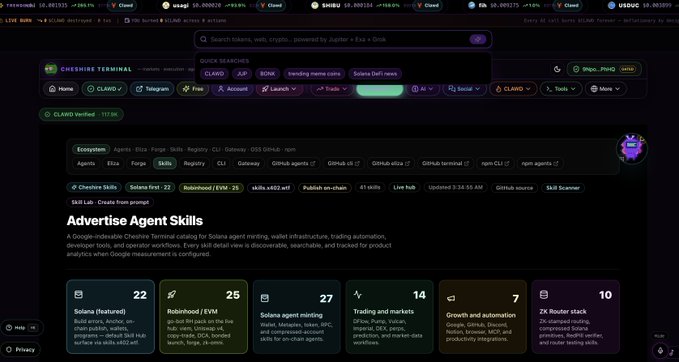The image size is (679, 362).
Task: Click the Cheshire Terminal logo
Action: tap(51, 69)
